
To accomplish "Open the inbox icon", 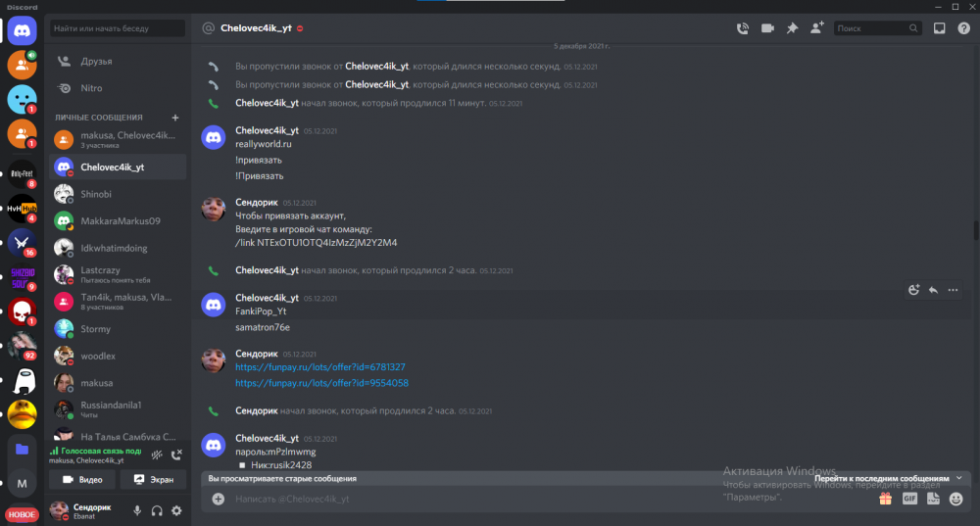I will point(940,28).
